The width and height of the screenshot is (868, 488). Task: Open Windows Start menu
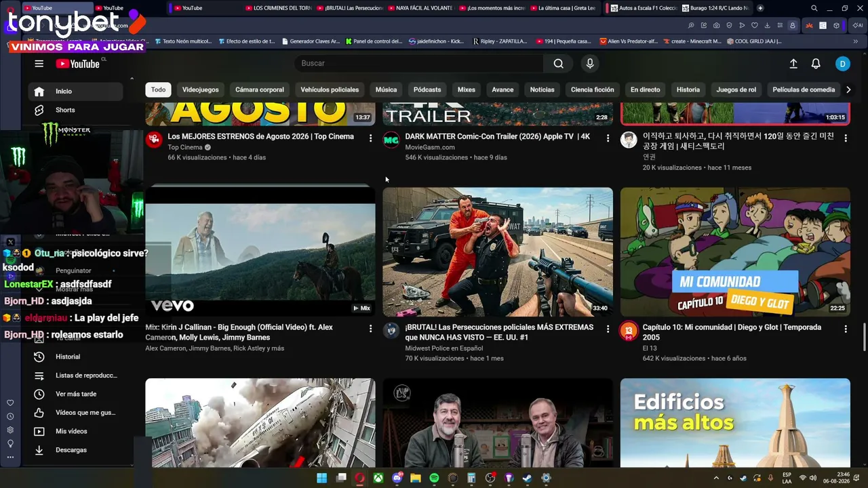click(x=321, y=479)
